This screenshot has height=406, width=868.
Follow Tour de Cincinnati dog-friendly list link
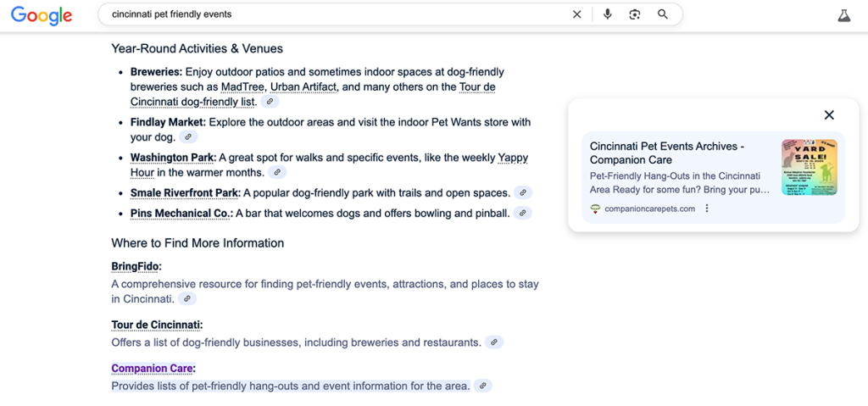click(x=313, y=94)
